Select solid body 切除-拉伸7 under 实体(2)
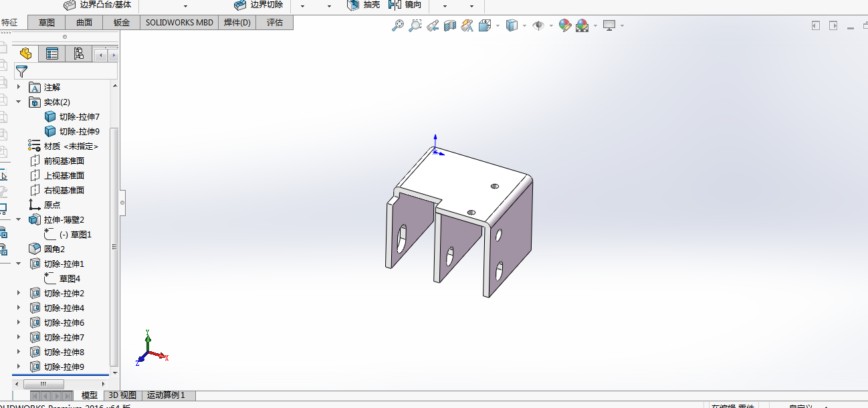868x408 pixels. 72,116
